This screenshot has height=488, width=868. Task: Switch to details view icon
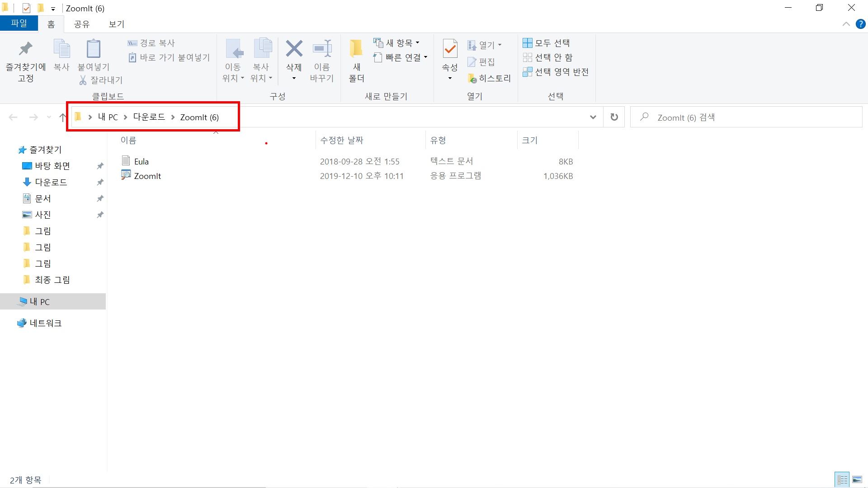[x=842, y=479]
